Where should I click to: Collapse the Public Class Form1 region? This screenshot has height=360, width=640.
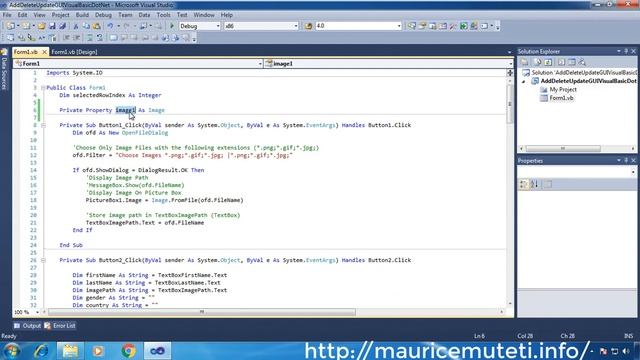tap(43, 88)
